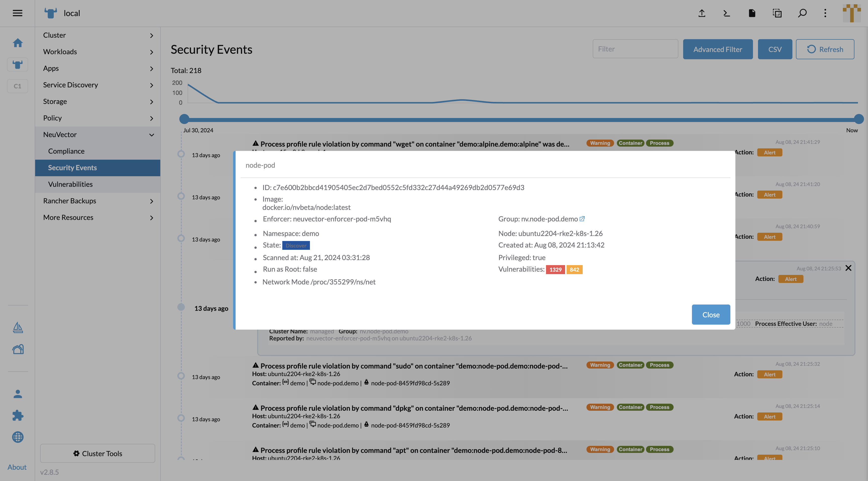Click the CSV export button
Image resolution: width=868 pixels, height=481 pixels.
point(774,48)
